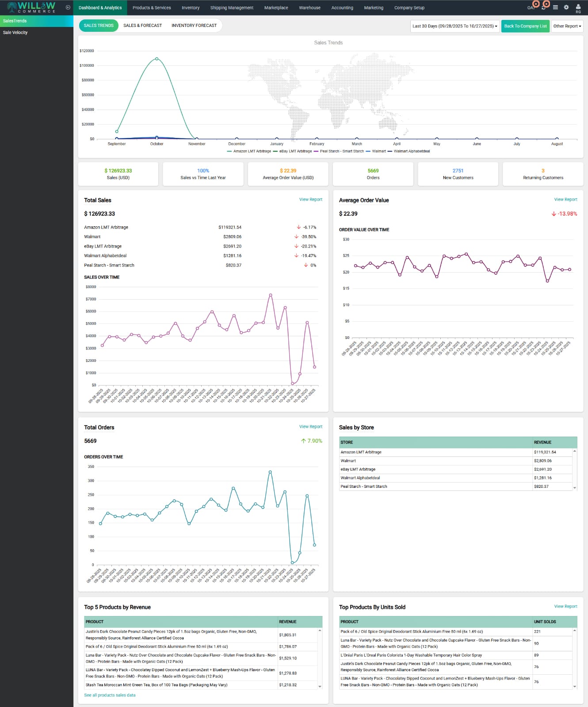Open the RG user profile icon
The image size is (588, 707).
pos(578,8)
